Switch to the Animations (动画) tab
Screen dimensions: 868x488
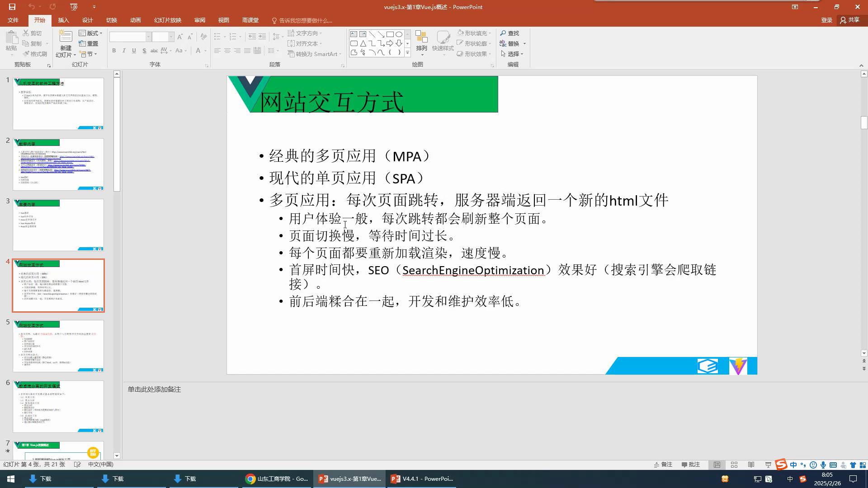(135, 20)
